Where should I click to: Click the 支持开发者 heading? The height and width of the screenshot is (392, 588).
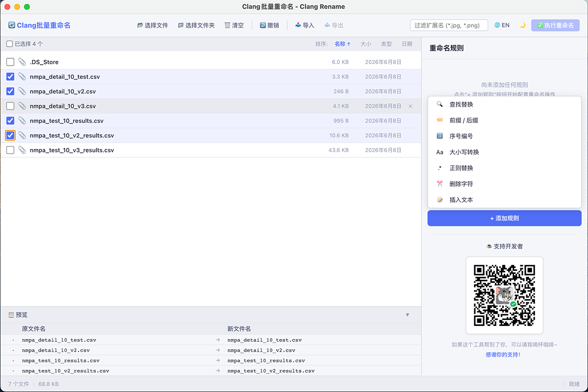(504, 246)
